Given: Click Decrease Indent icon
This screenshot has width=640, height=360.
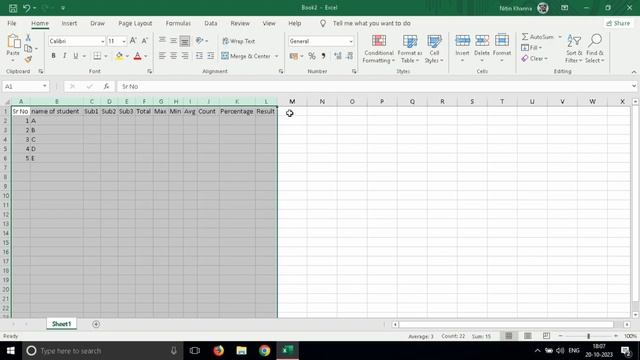Looking at the screenshot, I should [199, 56].
